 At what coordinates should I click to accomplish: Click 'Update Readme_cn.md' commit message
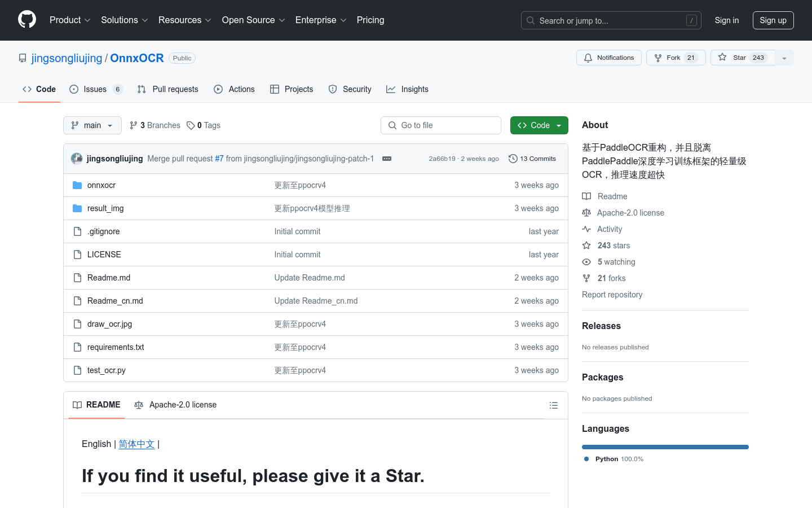[316, 301]
